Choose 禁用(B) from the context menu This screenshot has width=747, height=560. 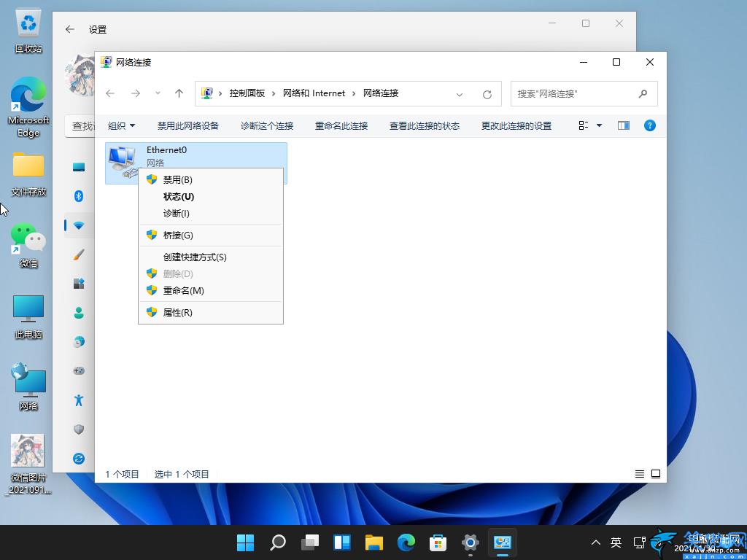(x=211, y=179)
